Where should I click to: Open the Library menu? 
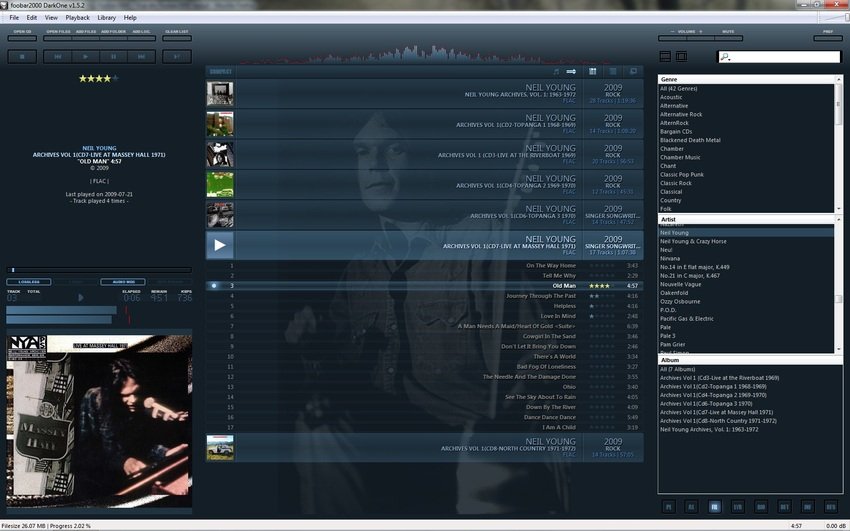(x=106, y=17)
